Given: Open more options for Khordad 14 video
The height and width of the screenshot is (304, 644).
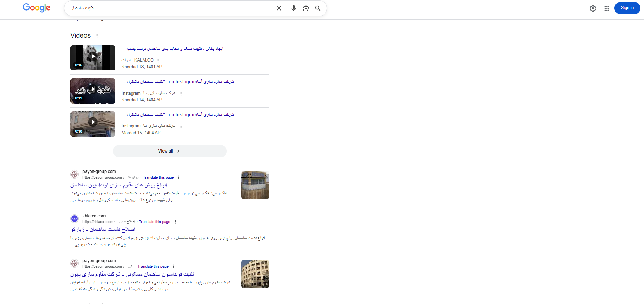Looking at the screenshot, I should (x=181, y=94).
